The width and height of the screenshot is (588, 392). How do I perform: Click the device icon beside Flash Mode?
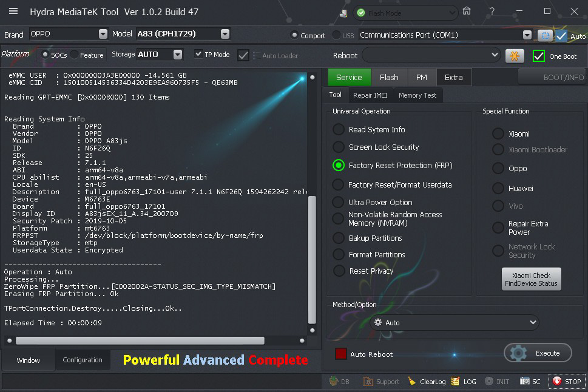(343, 13)
